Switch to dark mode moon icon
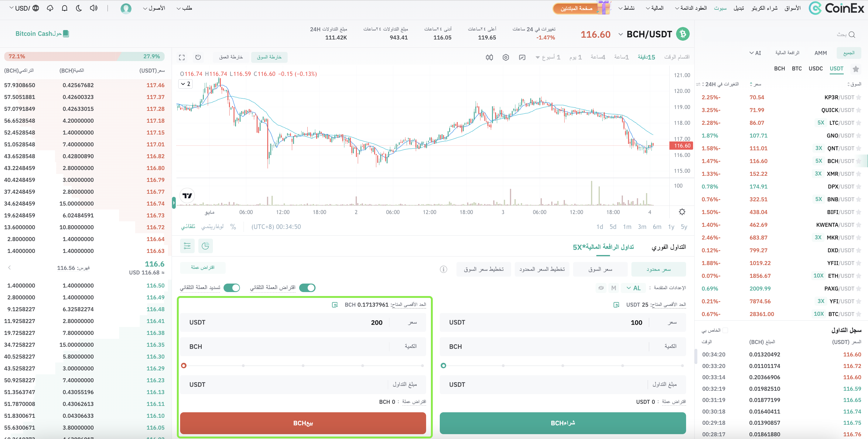Viewport: 868px width, 439px height. tap(79, 8)
